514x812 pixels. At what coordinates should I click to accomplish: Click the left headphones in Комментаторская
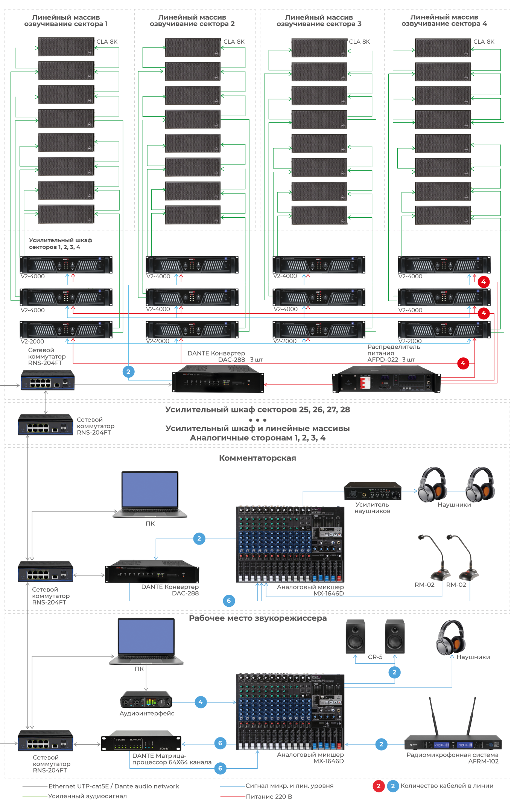[x=433, y=484]
